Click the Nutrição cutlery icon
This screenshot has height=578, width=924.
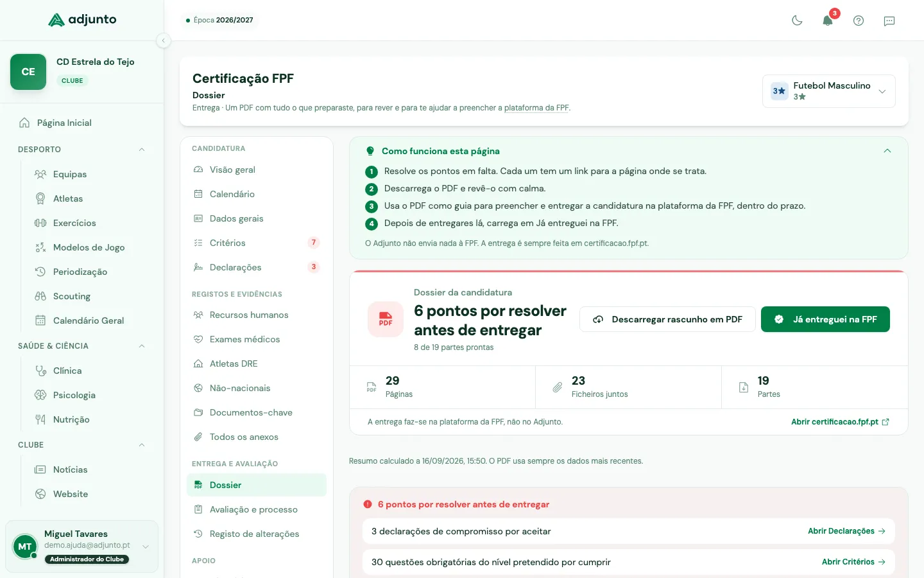click(40, 419)
